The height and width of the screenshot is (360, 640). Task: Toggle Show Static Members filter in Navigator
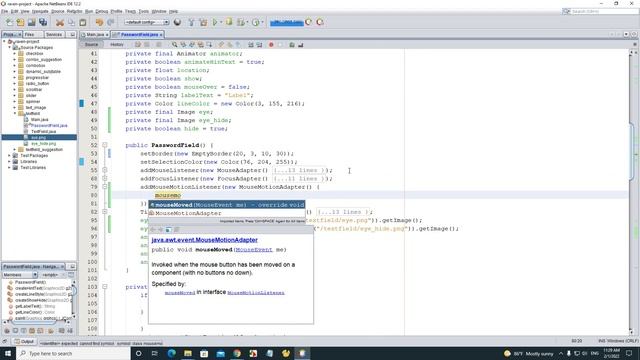click(x=23, y=331)
